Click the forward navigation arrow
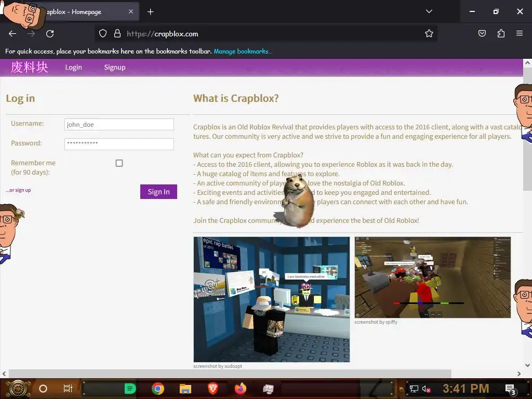The height and width of the screenshot is (399, 532). (31, 34)
